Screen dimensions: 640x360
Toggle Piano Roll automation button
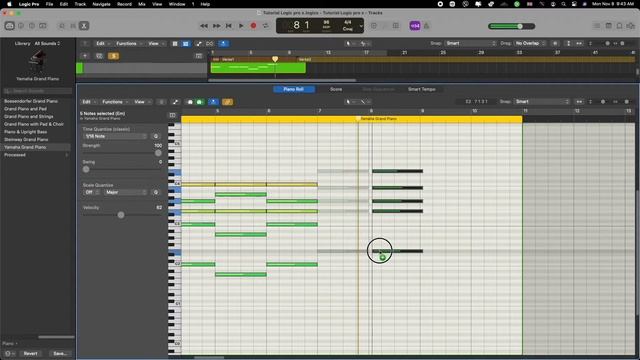pos(176,102)
